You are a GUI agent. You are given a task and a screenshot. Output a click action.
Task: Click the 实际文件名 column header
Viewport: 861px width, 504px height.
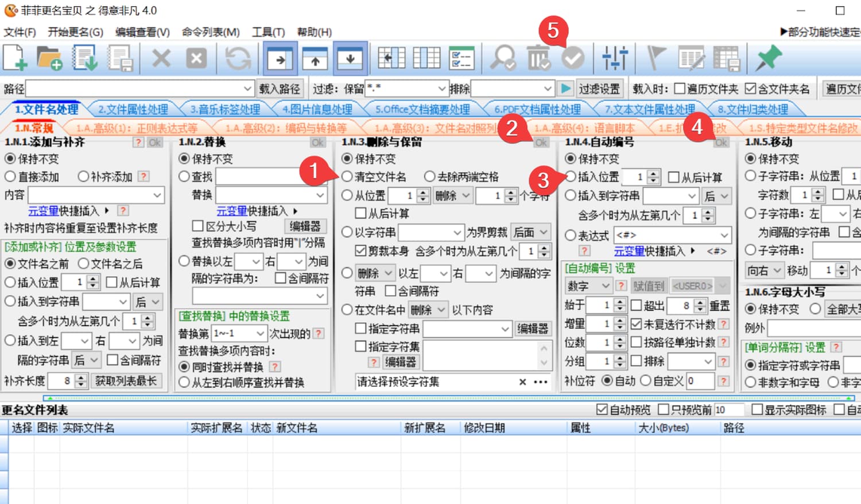click(89, 428)
